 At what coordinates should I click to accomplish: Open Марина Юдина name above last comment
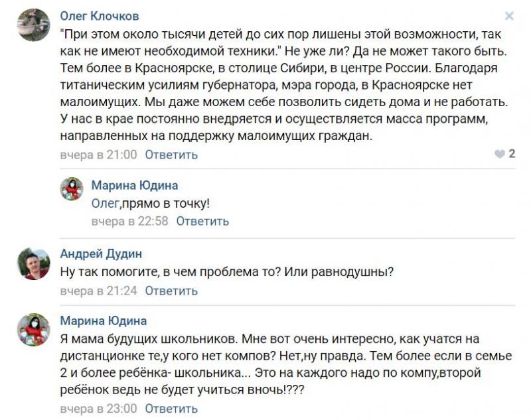[x=104, y=320]
